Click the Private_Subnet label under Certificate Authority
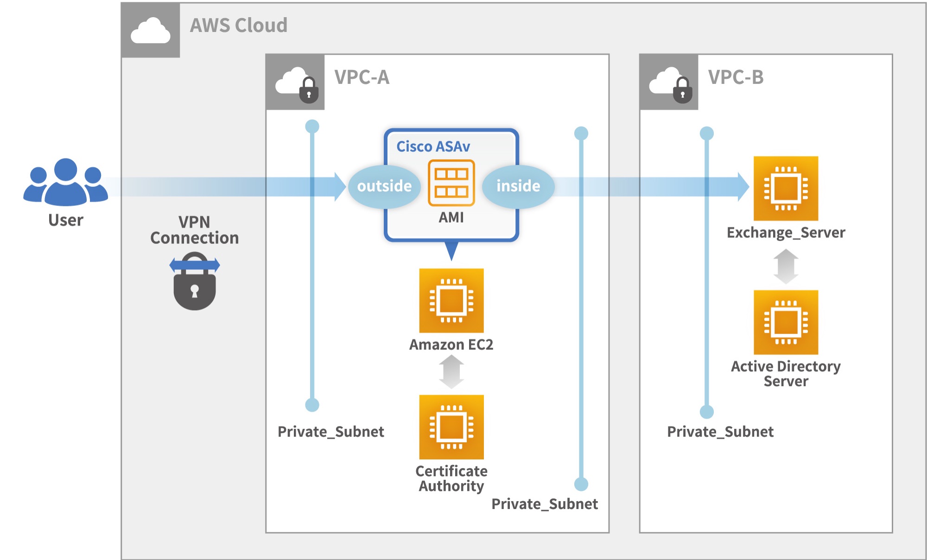927x560 pixels. coord(545,504)
